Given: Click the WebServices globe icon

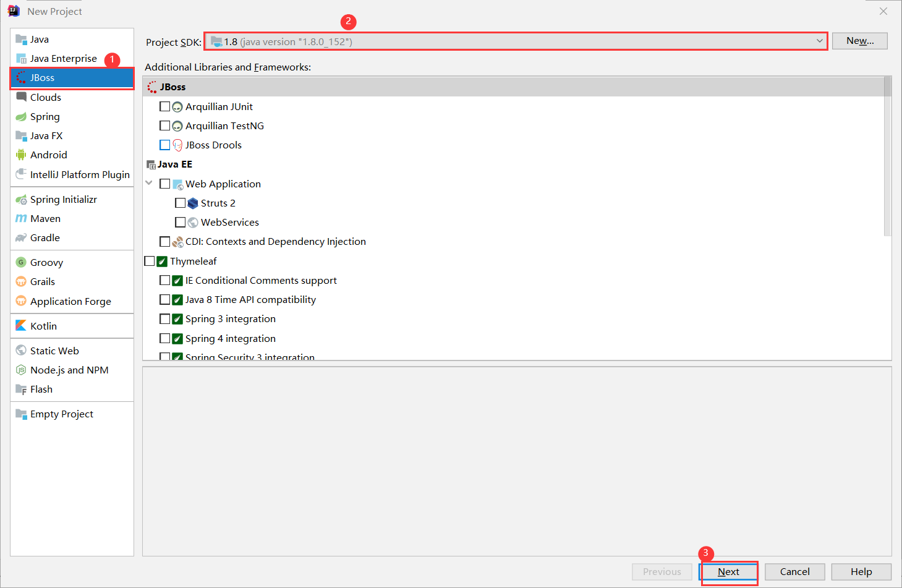Looking at the screenshot, I should click(193, 223).
